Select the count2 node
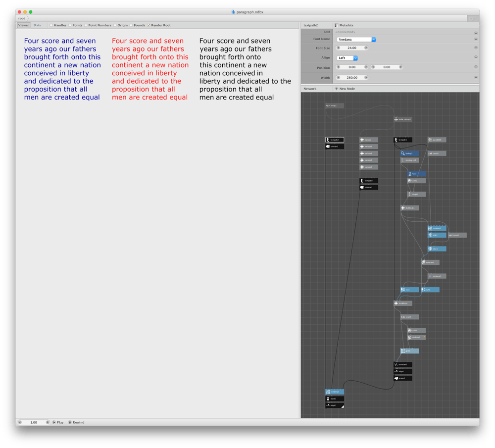The width and height of the screenshot is (495, 448). 457,235
